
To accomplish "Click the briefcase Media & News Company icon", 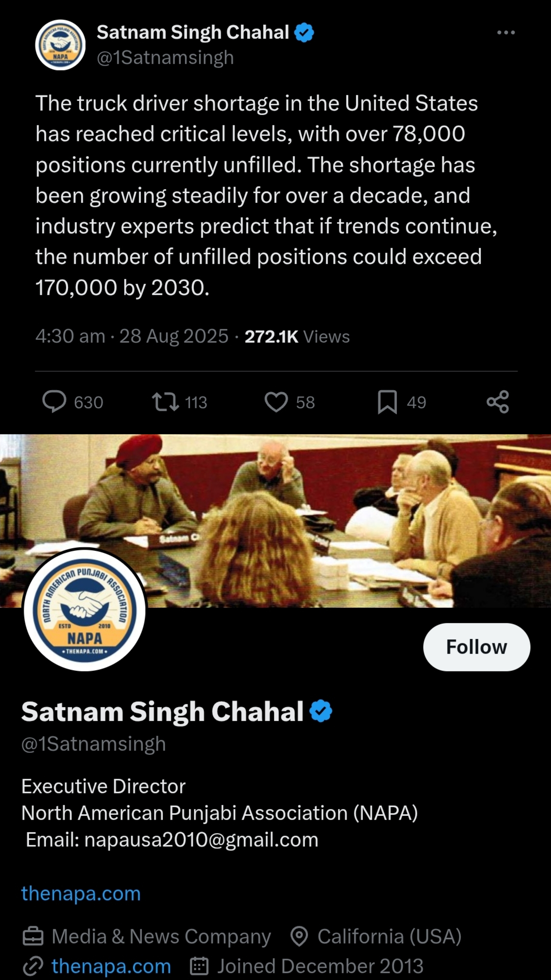I will [x=33, y=936].
